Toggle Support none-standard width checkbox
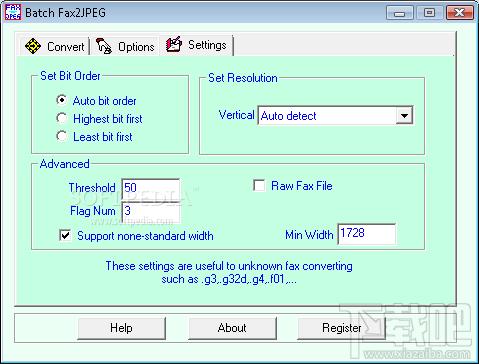 point(65,235)
